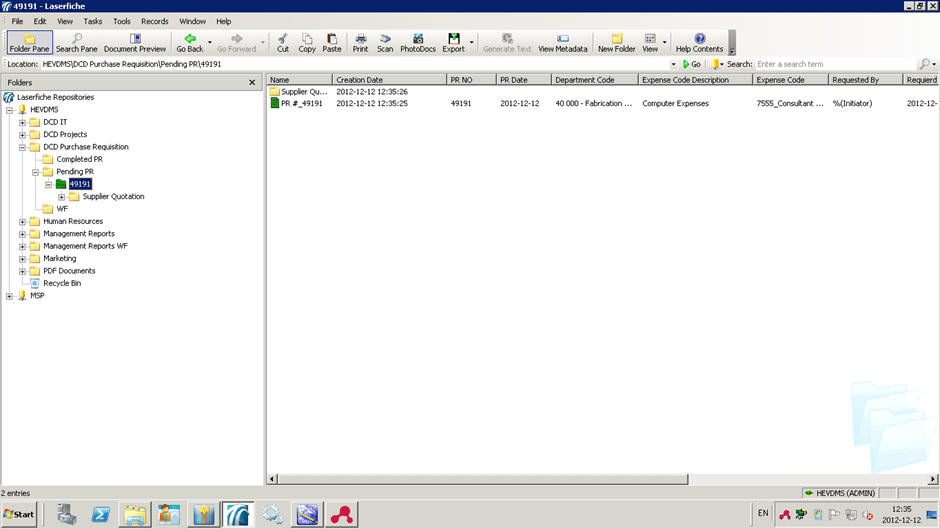Toggle the Folder Pane button
The height and width of the screenshot is (529, 940).
[x=29, y=43]
